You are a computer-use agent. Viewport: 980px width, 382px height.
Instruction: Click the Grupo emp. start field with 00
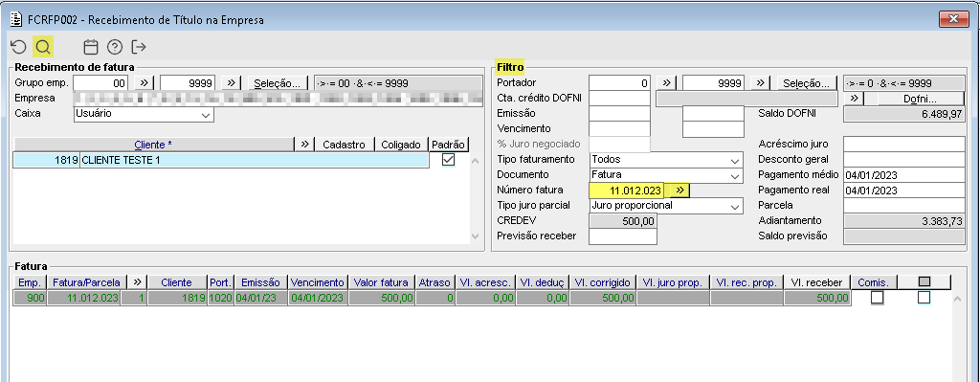(x=100, y=82)
